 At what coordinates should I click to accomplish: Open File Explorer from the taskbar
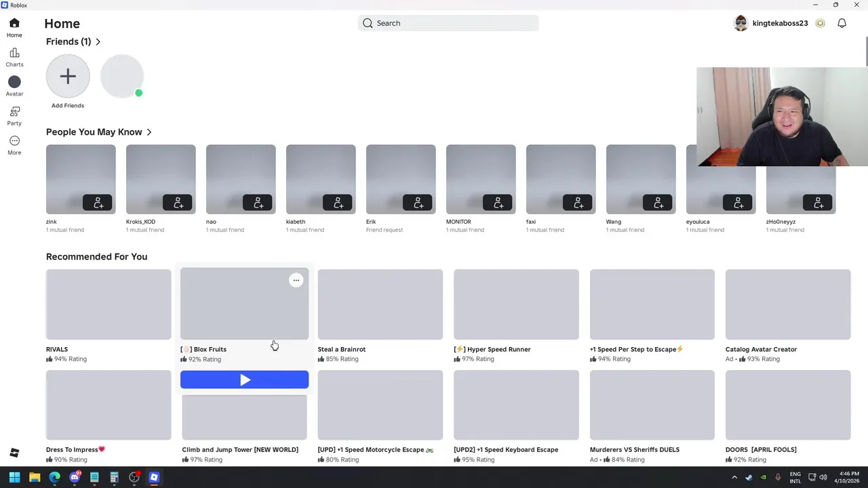[35, 477]
